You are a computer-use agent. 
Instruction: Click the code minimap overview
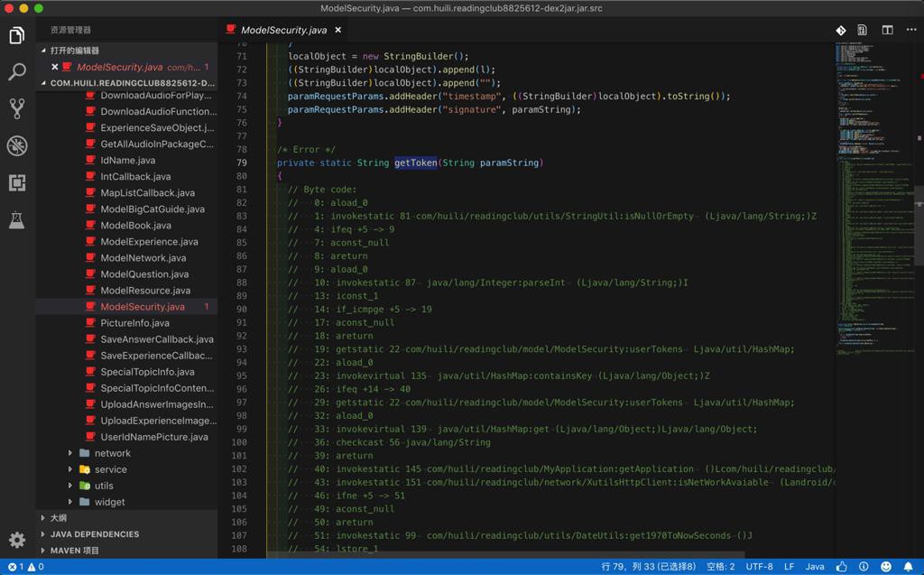tap(875, 200)
